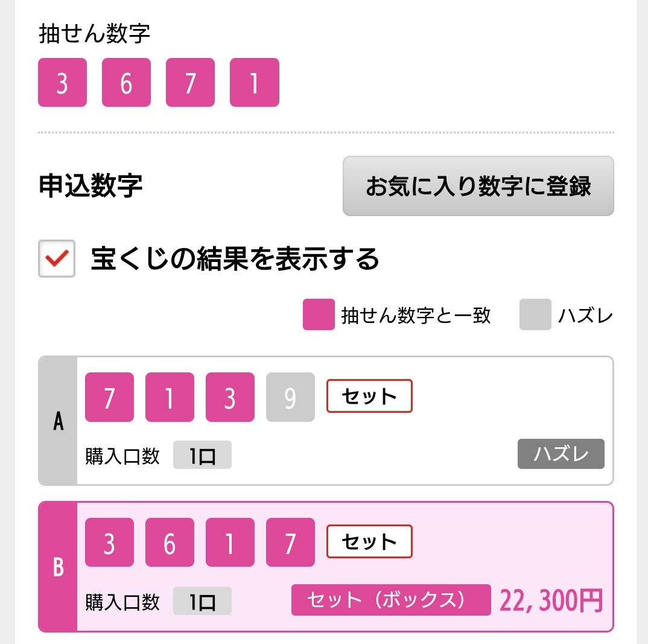Click the セット label in row B
The image size is (648, 644).
point(369,541)
